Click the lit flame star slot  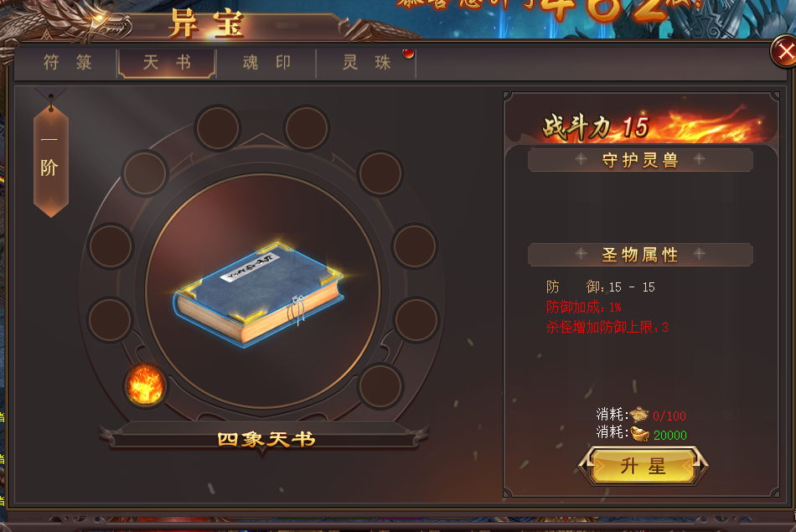(x=145, y=385)
